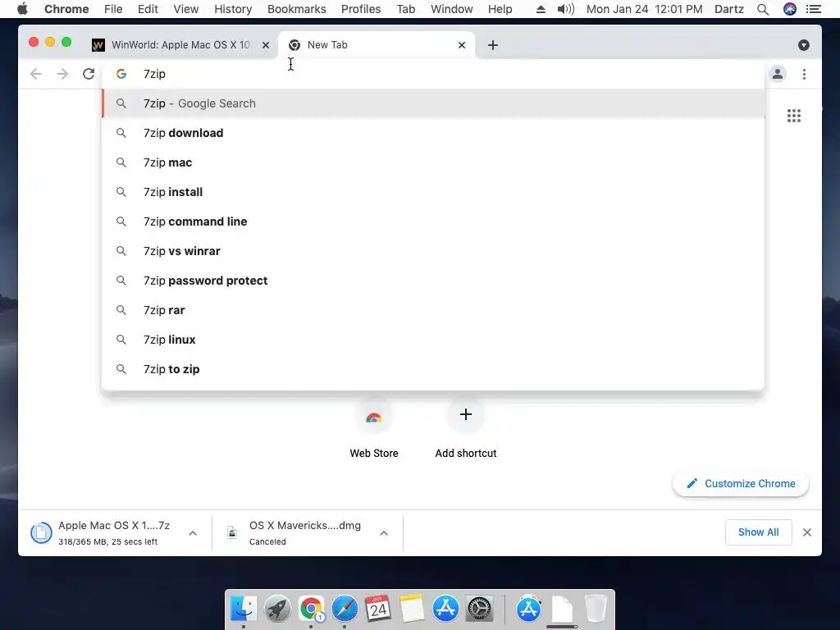Viewport: 840px width, 630px height.
Task: Click the volume icon in menu bar
Action: 566,9
